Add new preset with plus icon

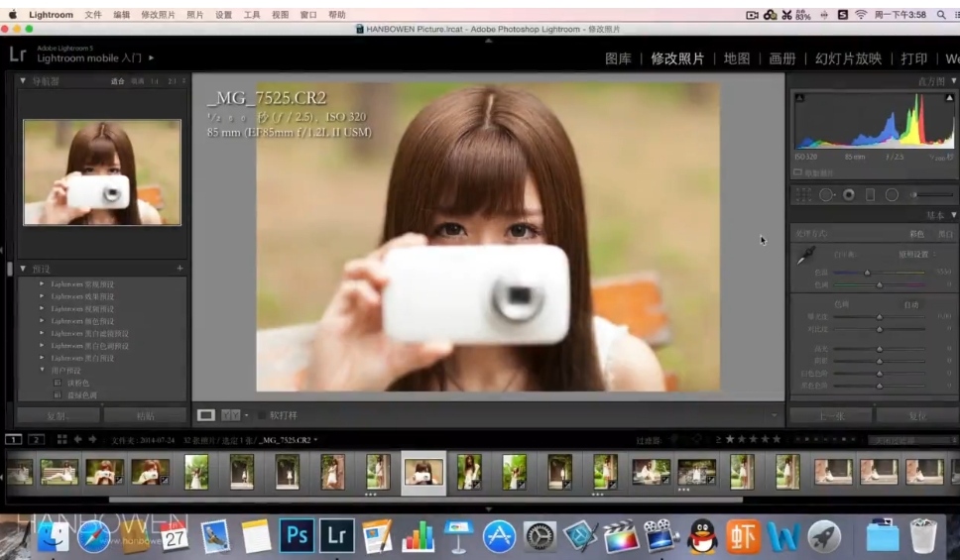[x=180, y=269]
